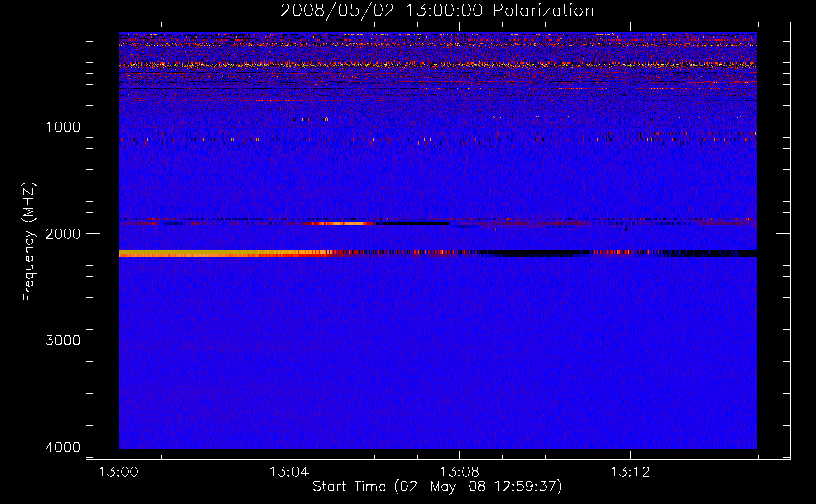Click the plot title '2008/05/02 13:00:00 Polarization'

437,10
